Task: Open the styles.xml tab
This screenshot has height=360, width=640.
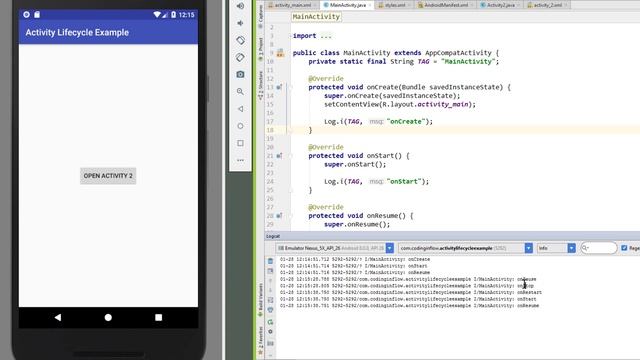Action: (394, 5)
